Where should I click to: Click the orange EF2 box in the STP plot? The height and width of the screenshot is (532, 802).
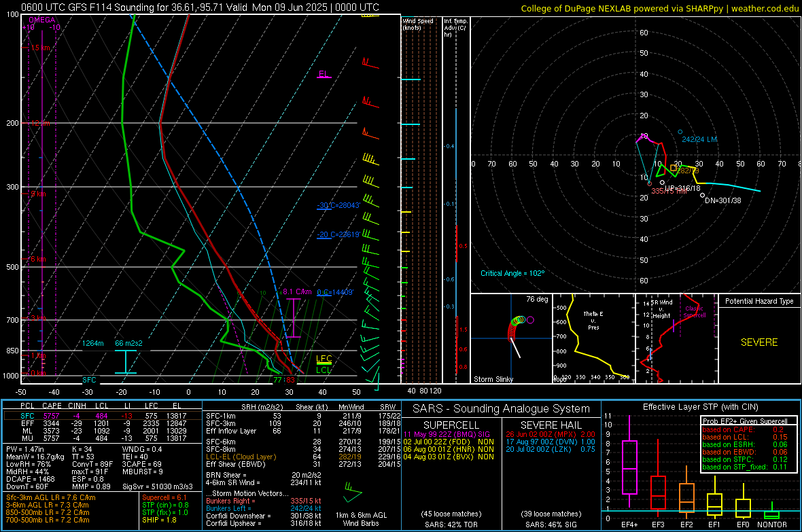686,498
